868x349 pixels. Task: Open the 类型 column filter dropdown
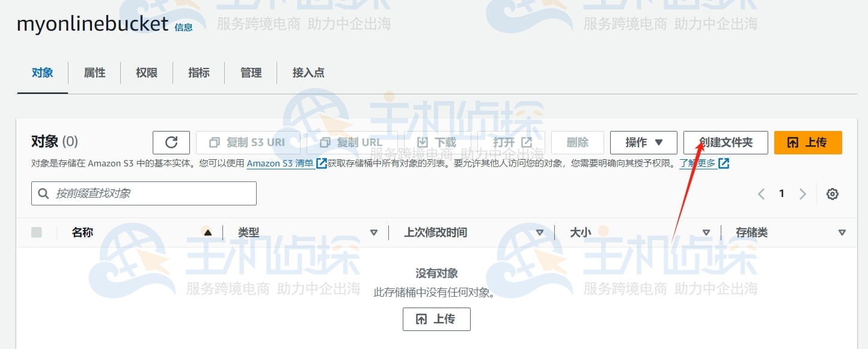[x=374, y=232]
